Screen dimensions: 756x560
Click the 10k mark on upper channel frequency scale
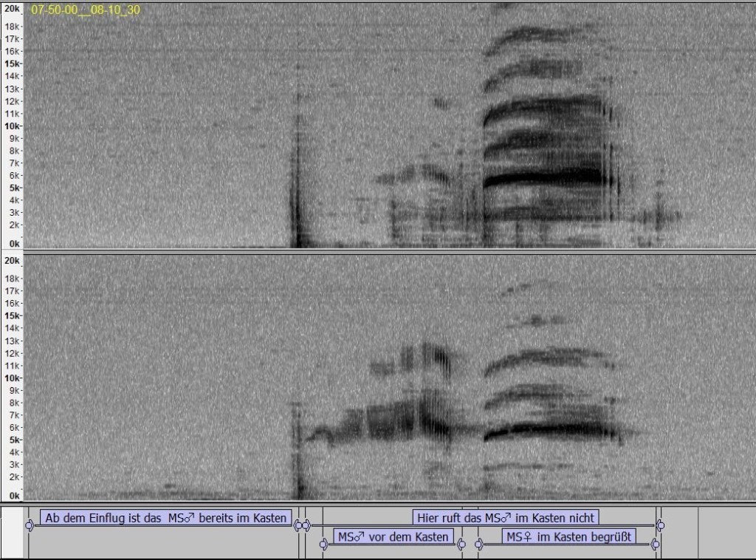pyautogui.click(x=11, y=126)
